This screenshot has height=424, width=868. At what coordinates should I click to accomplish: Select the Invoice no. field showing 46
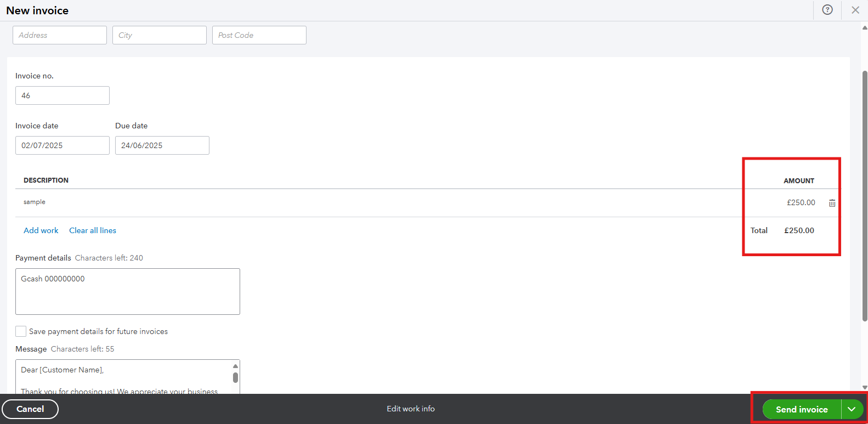(x=63, y=95)
